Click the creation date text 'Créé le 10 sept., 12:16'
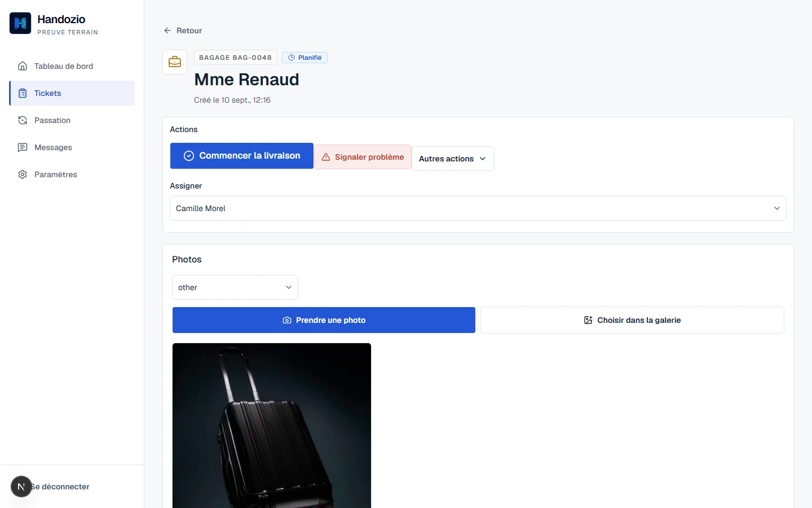 (x=232, y=100)
